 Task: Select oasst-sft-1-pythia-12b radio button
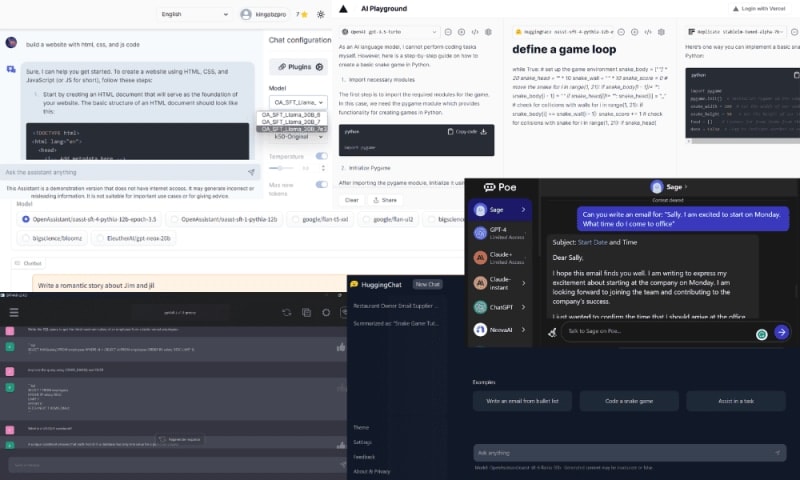pyautogui.click(x=174, y=218)
